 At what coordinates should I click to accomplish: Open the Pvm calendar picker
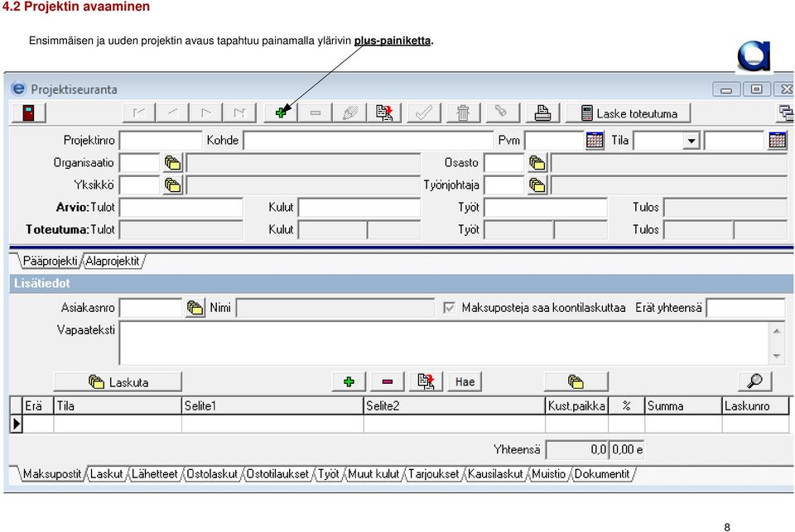point(595,141)
